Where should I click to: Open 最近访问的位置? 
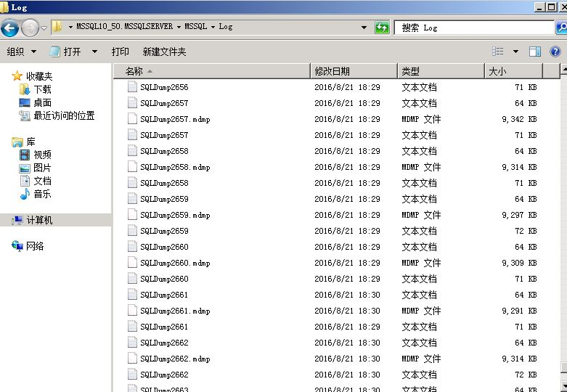click(x=64, y=115)
